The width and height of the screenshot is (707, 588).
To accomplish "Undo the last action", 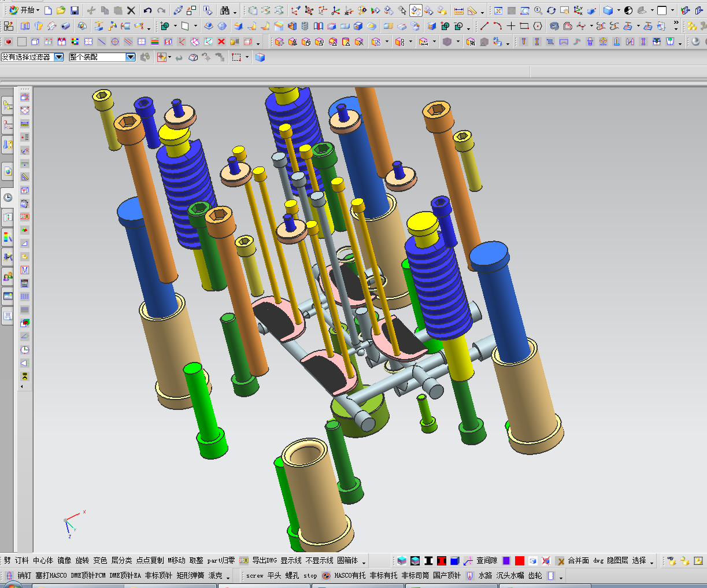I will pos(147,10).
